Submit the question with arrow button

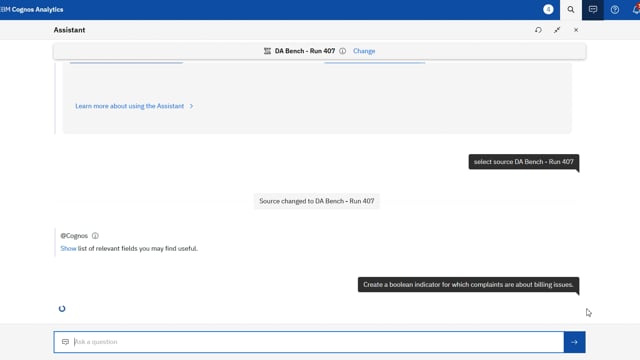coord(574,342)
